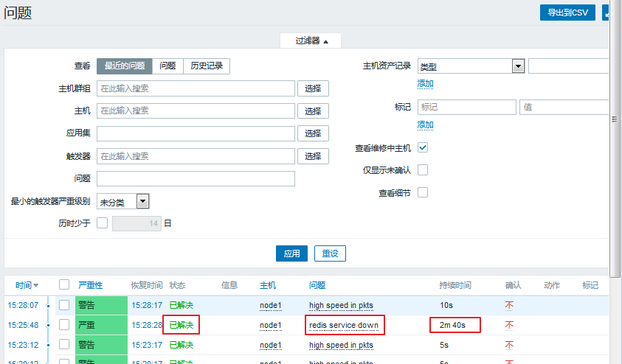Open high speed in pkts problem at 15:23:12
Viewport: 622px width, 364px height.
click(341, 345)
